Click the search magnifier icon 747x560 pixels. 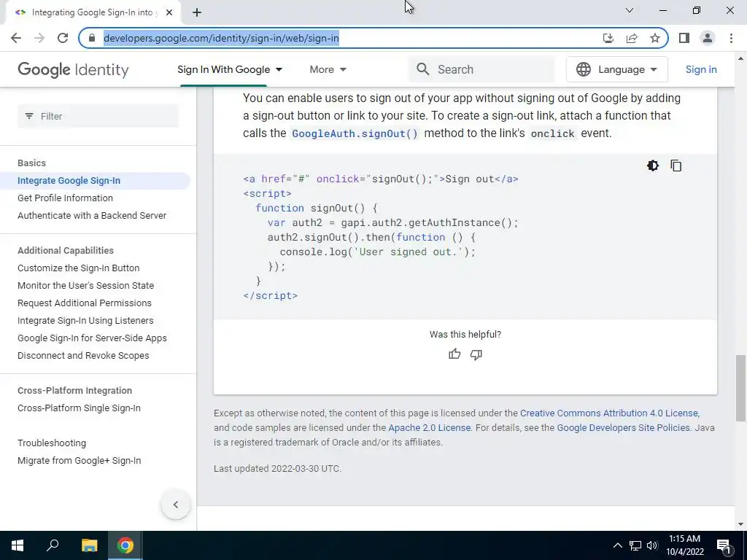click(422, 69)
